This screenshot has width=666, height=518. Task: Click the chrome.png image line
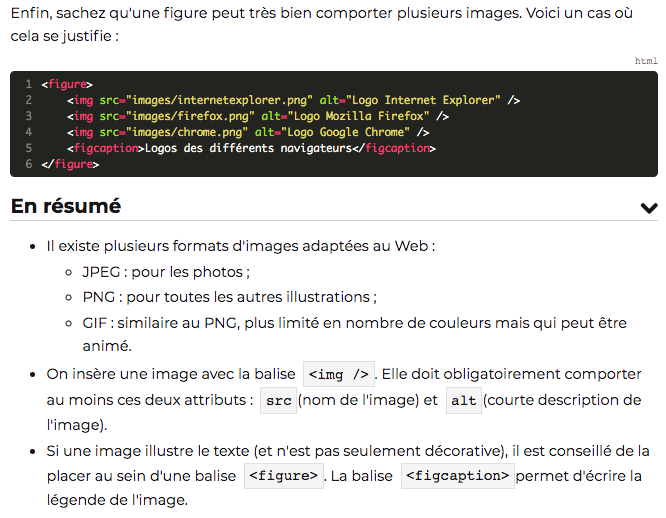click(248, 132)
